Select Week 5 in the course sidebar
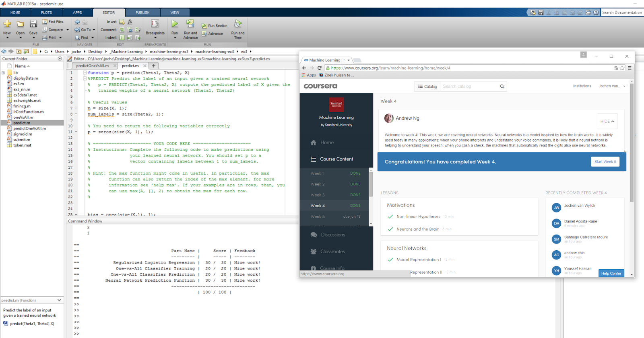644x338 pixels. tap(335, 216)
